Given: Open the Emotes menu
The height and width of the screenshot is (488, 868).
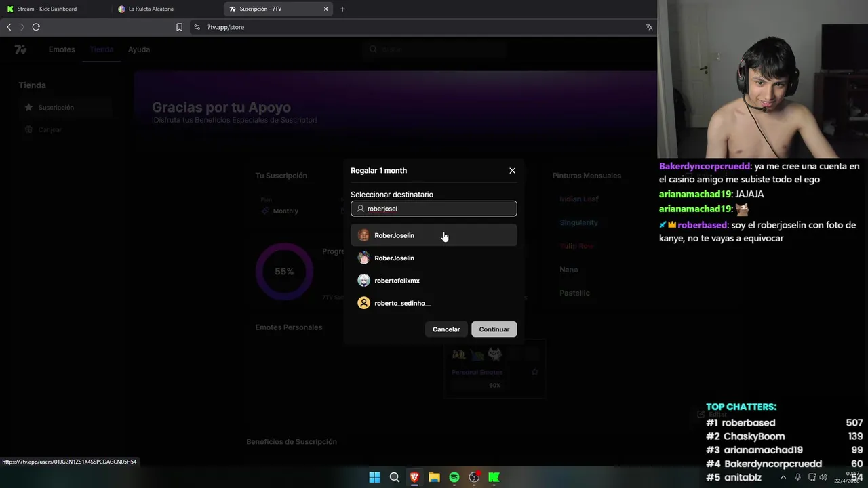Looking at the screenshot, I should pos(62,49).
